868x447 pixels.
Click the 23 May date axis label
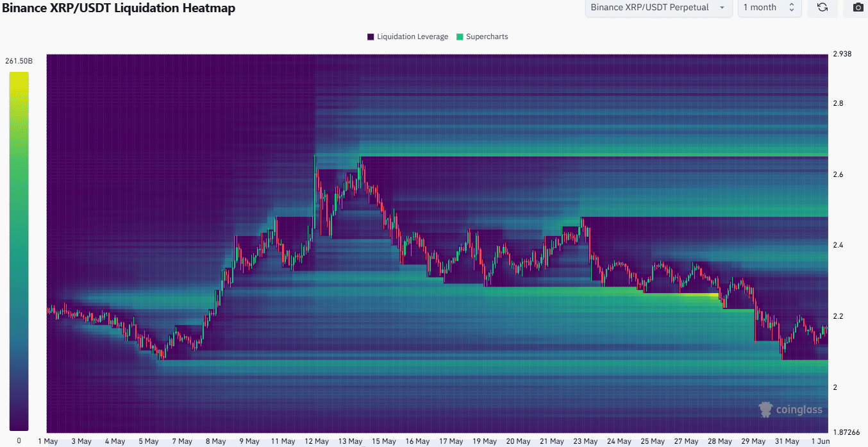(x=584, y=441)
